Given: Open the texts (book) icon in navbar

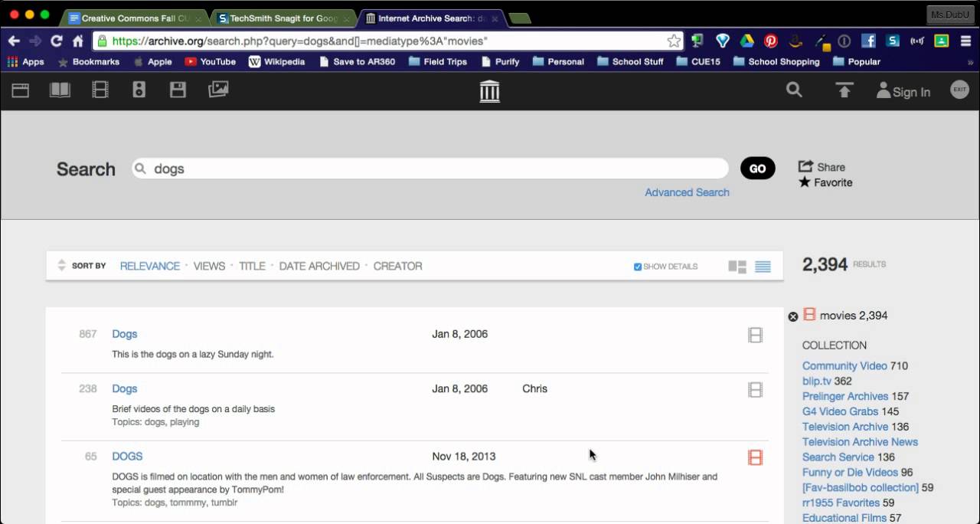Looking at the screenshot, I should (60, 90).
